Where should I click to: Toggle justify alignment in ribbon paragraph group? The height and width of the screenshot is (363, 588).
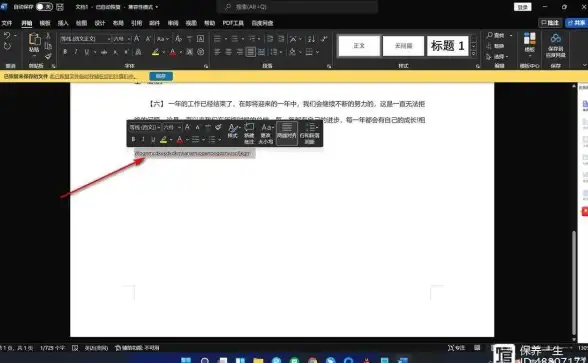click(x=250, y=52)
